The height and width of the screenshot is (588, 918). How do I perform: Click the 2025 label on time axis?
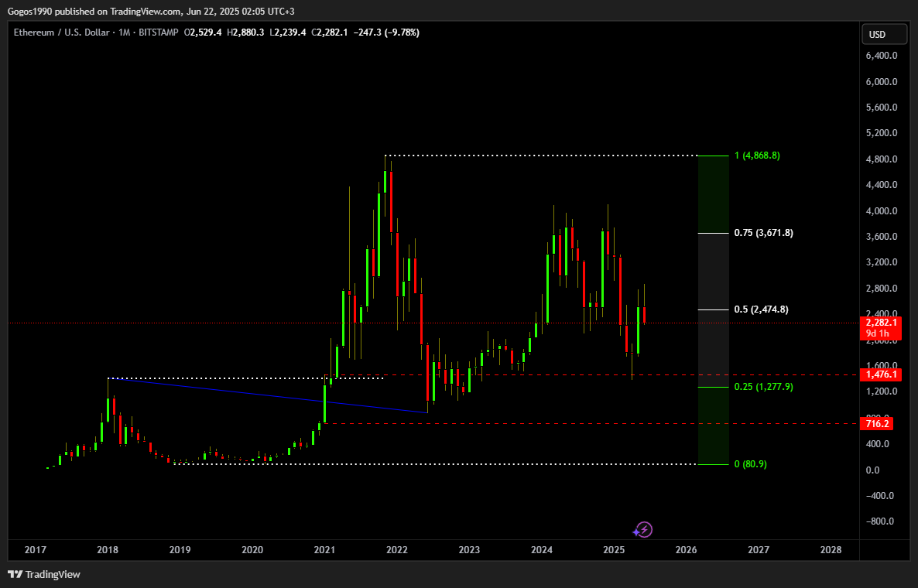(614, 550)
